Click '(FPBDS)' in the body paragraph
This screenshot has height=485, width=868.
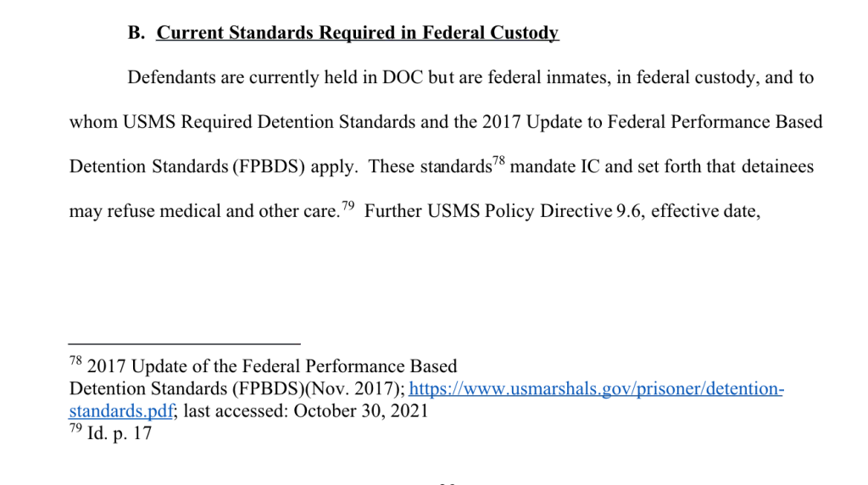pyautogui.click(x=269, y=166)
